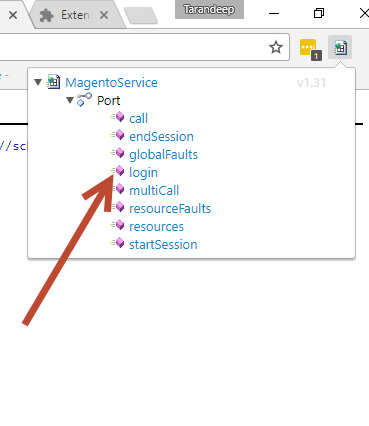Open the MagentoService link

click(111, 82)
